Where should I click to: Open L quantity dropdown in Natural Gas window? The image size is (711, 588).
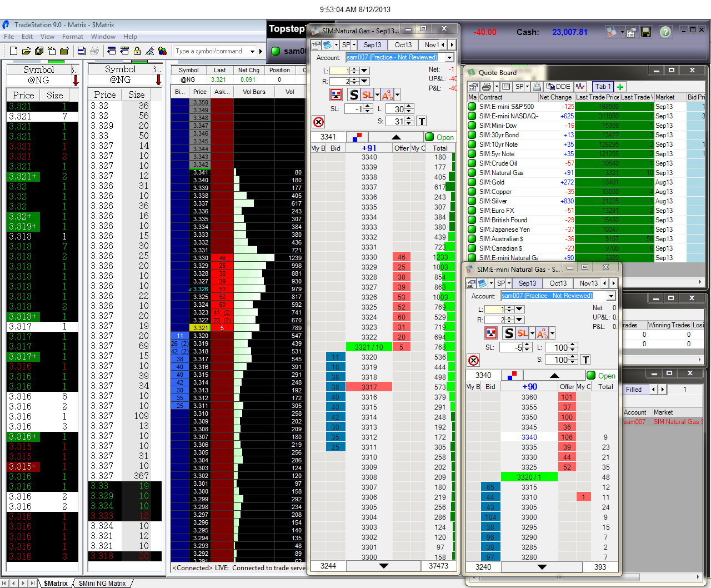click(x=364, y=71)
